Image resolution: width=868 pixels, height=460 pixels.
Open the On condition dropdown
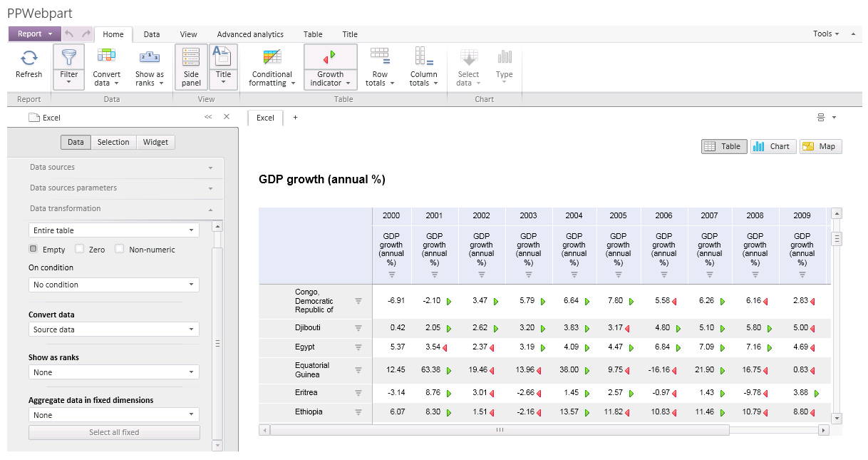tap(114, 285)
